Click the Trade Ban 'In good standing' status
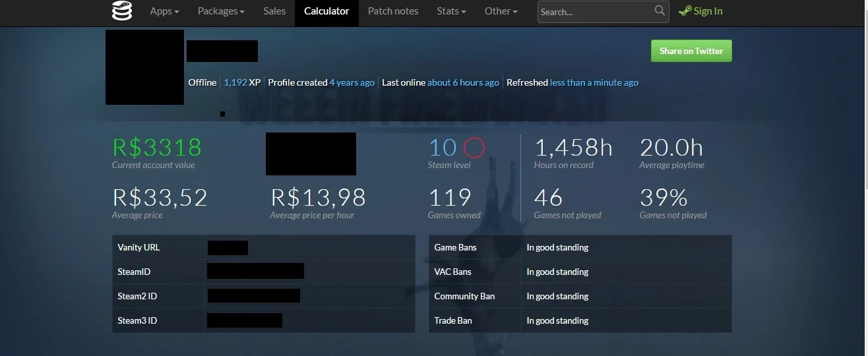The image size is (868, 356). click(x=557, y=320)
